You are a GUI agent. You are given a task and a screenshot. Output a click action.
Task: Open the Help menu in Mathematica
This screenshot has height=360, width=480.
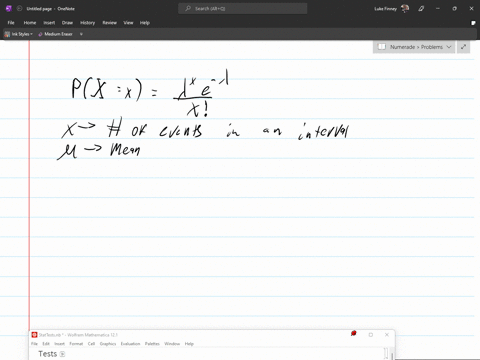pos(189,344)
